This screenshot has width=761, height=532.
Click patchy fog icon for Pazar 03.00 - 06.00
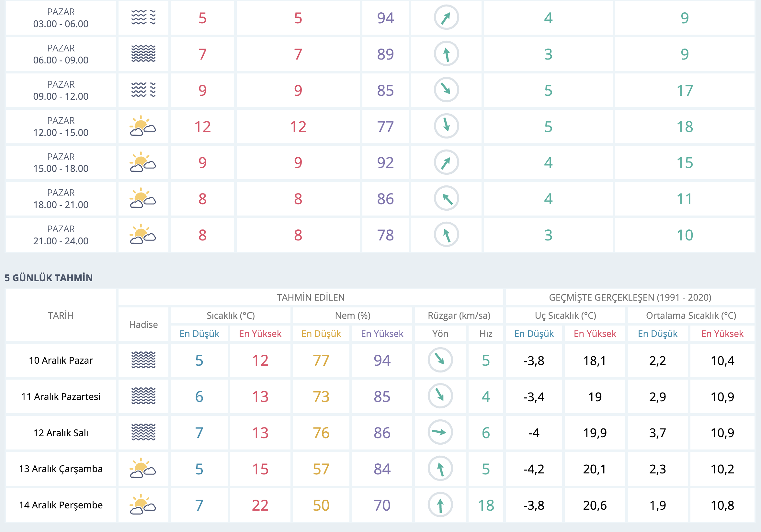click(143, 17)
